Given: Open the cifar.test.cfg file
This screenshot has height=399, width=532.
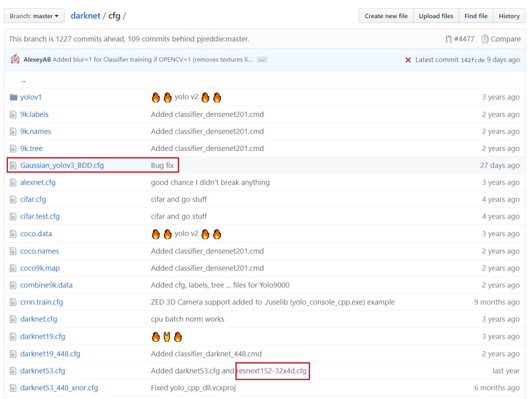Looking at the screenshot, I should point(40,217).
